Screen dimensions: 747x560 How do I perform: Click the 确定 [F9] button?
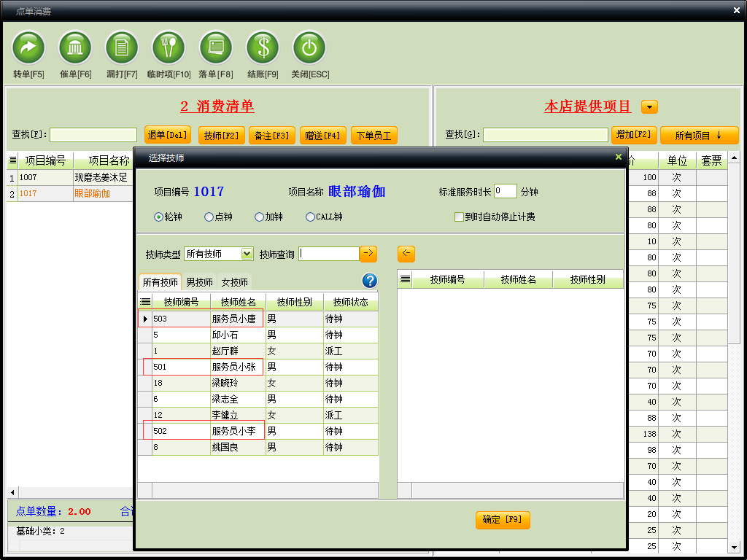point(503,519)
